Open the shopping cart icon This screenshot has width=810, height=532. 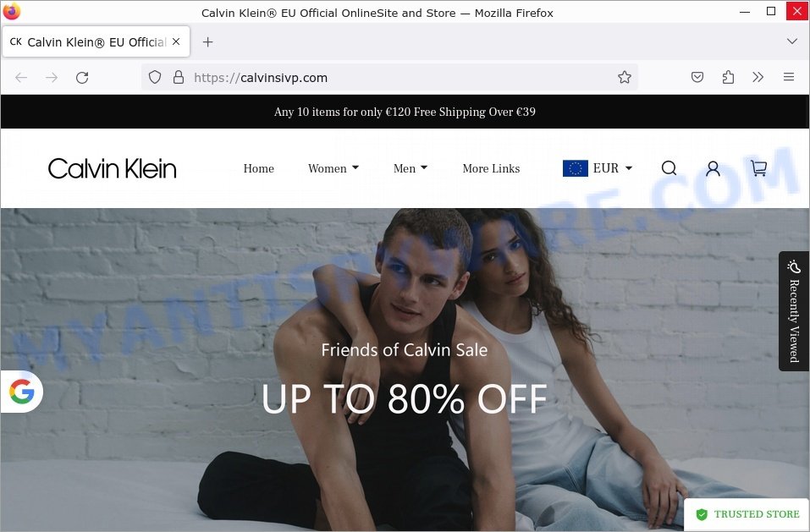758,168
